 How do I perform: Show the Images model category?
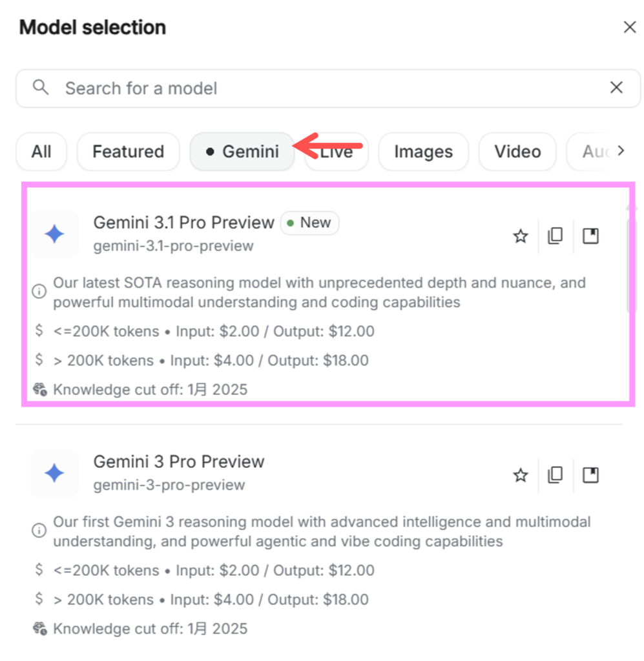point(423,152)
